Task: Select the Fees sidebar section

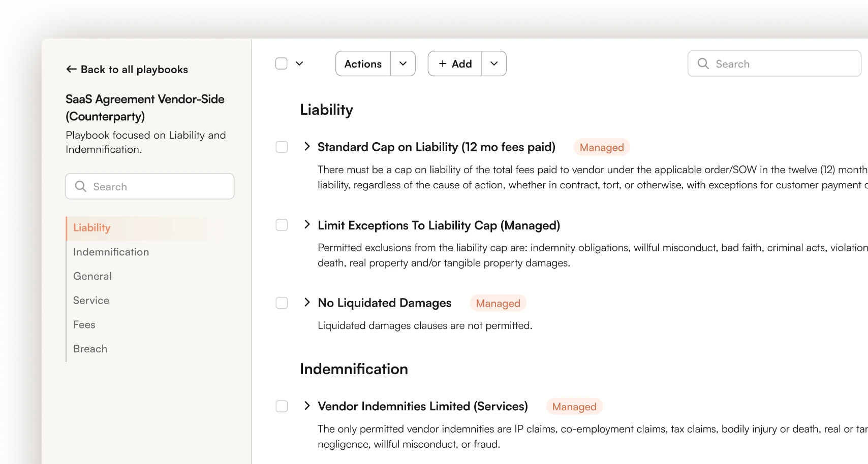Action: (84, 324)
